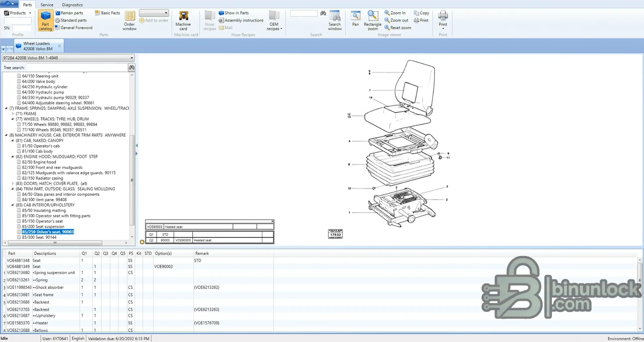This screenshot has height=342, width=644.
Task: Select the Rectangle zoom tool
Action: point(372,21)
